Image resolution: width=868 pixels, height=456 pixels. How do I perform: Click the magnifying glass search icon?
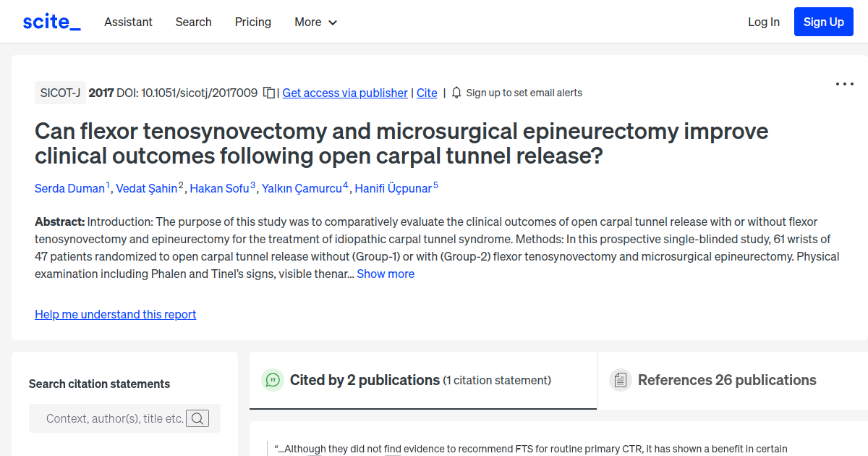(x=197, y=418)
